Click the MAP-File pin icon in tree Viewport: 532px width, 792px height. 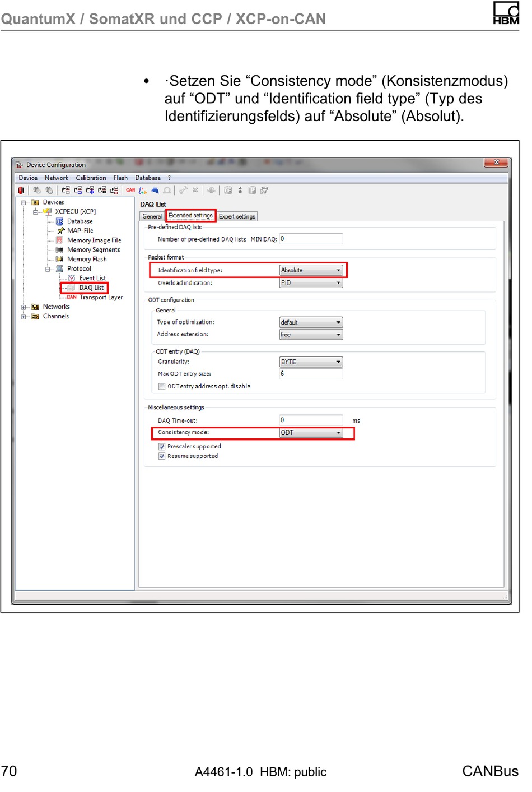pos(60,231)
